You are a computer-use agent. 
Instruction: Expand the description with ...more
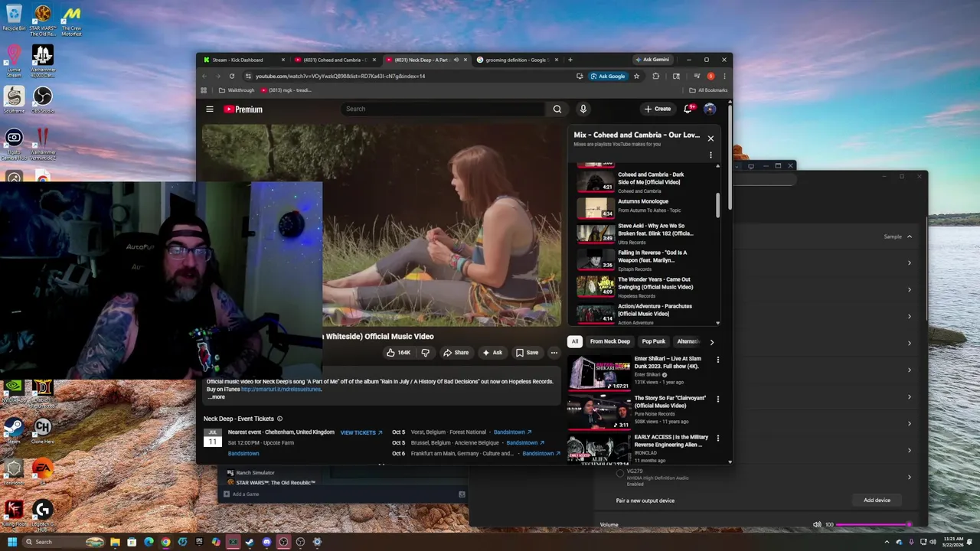(x=216, y=397)
